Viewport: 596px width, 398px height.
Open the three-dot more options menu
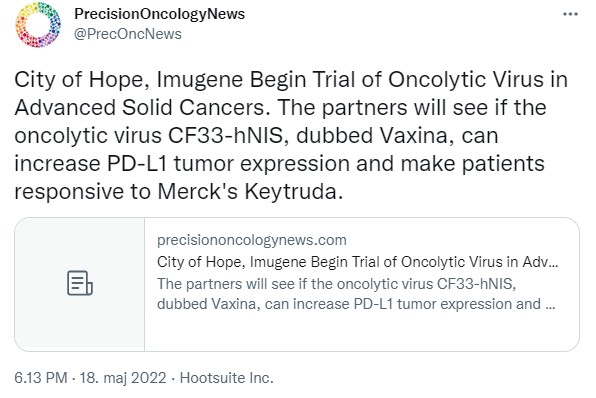click(570, 14)
